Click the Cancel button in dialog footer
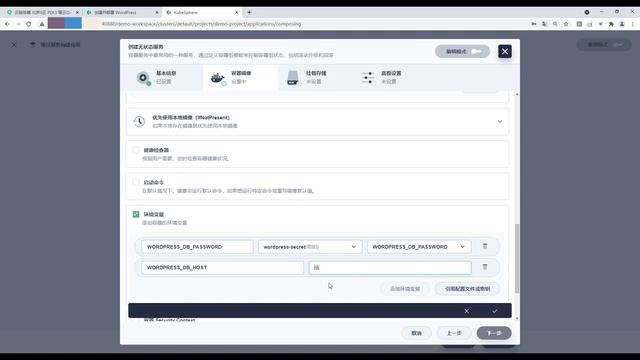 [x=416, y=333]
